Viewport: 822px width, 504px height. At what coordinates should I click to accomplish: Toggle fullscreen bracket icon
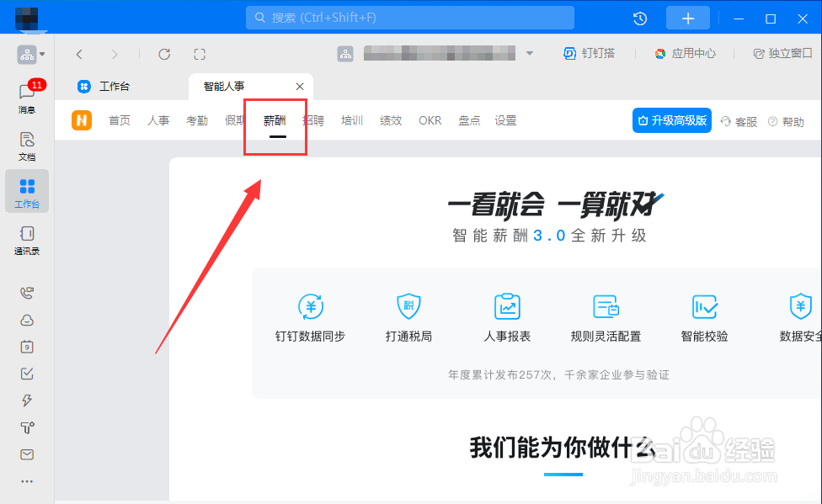(200, 54)
